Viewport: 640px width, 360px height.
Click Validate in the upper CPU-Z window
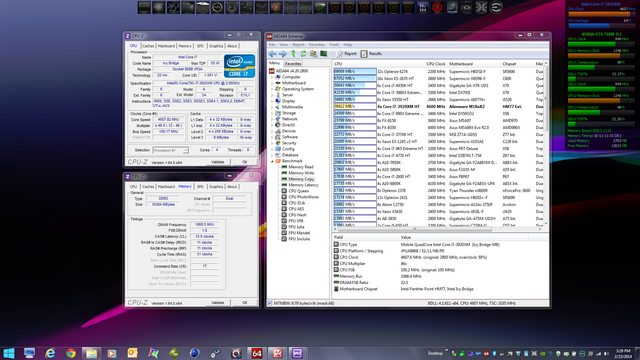coord(218,162)
